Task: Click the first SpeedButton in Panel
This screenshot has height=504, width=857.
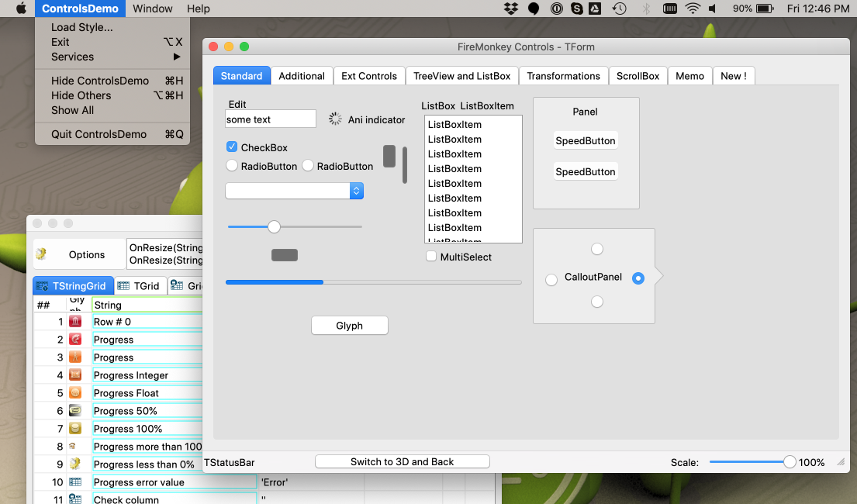Action: (x=586, y=140)
